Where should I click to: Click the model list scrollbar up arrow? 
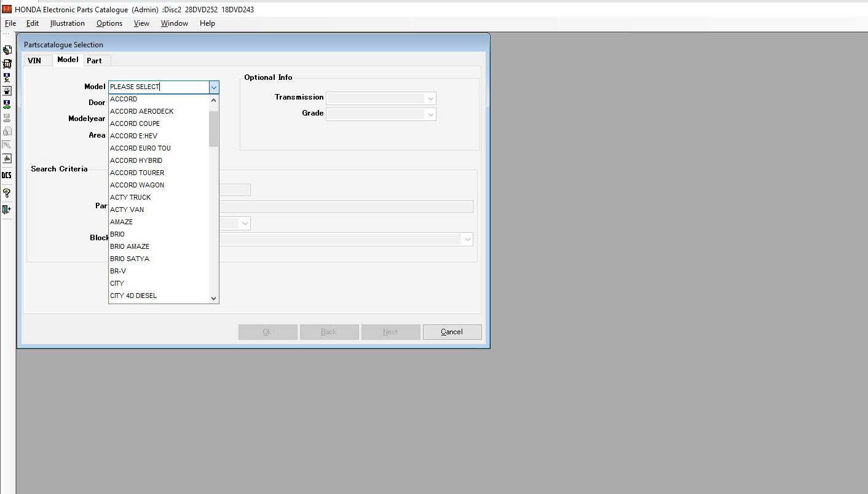213,100
